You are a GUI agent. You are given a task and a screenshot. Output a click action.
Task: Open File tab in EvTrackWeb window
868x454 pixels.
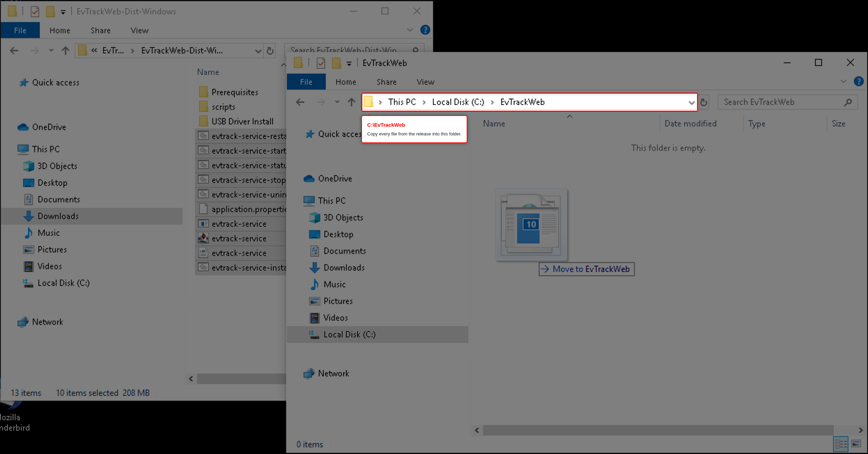coord(306,82)
